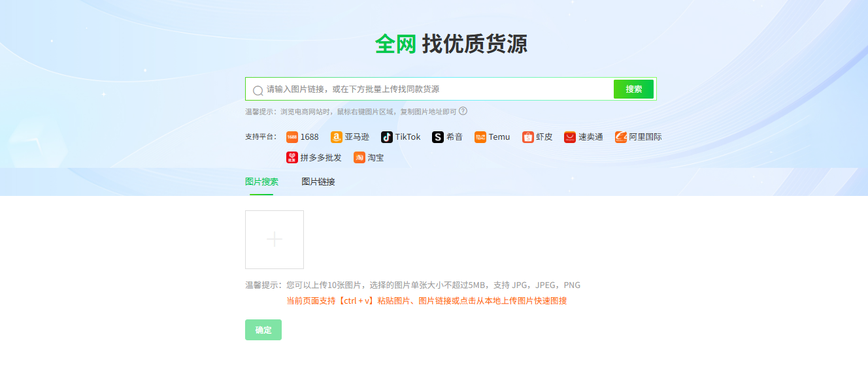Select the 图片搜索 tab
This screenshot has width=868, height=386.
[261, 182]
